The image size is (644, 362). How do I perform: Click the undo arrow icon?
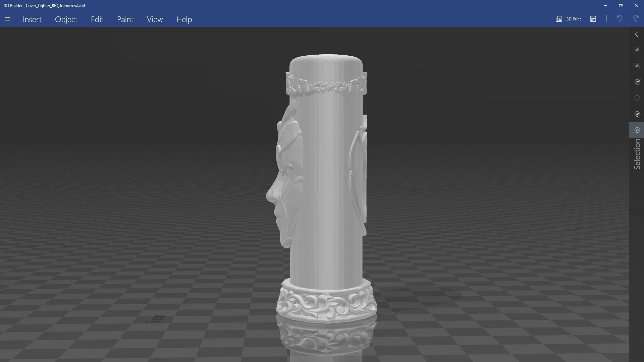coord(620,19)
